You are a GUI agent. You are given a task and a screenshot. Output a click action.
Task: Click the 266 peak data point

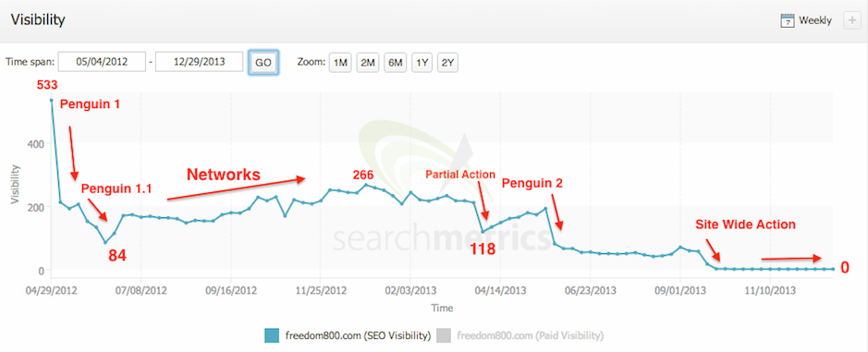[x=365, y=185]
